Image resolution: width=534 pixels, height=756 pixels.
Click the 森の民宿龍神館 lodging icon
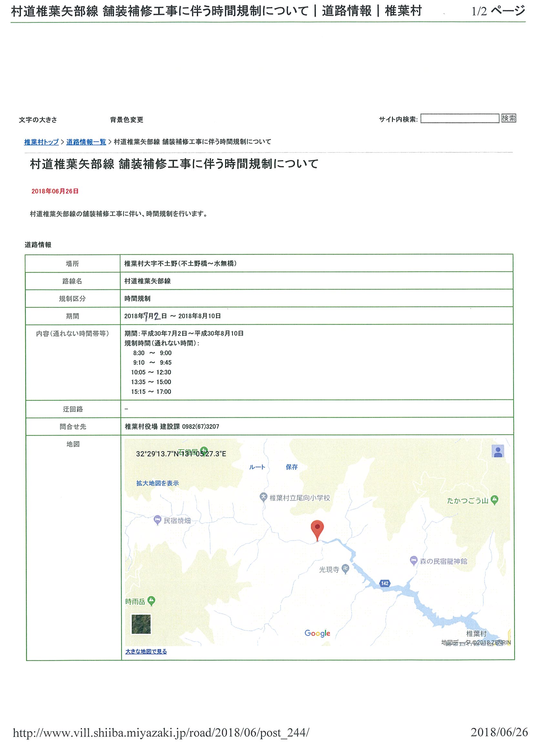pos(413,561)
